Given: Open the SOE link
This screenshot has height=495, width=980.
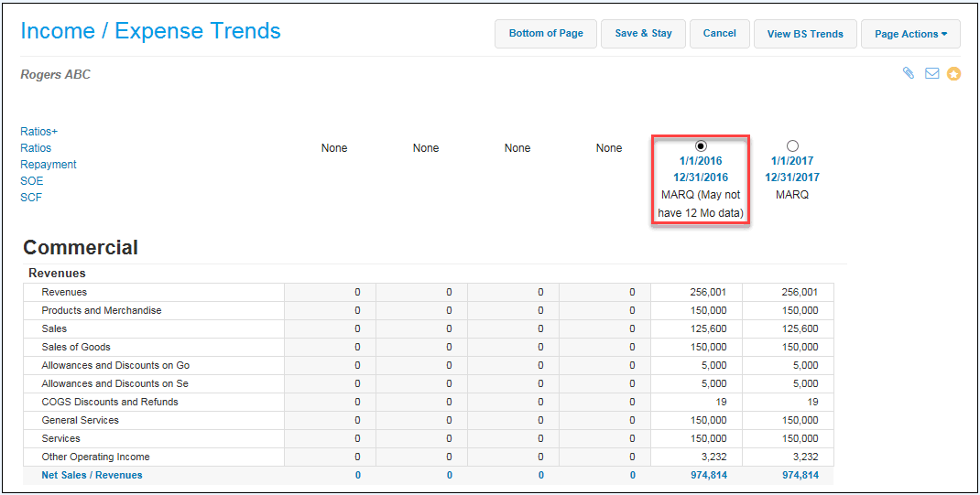Looking at the screenshot, I should click(32, 181).
